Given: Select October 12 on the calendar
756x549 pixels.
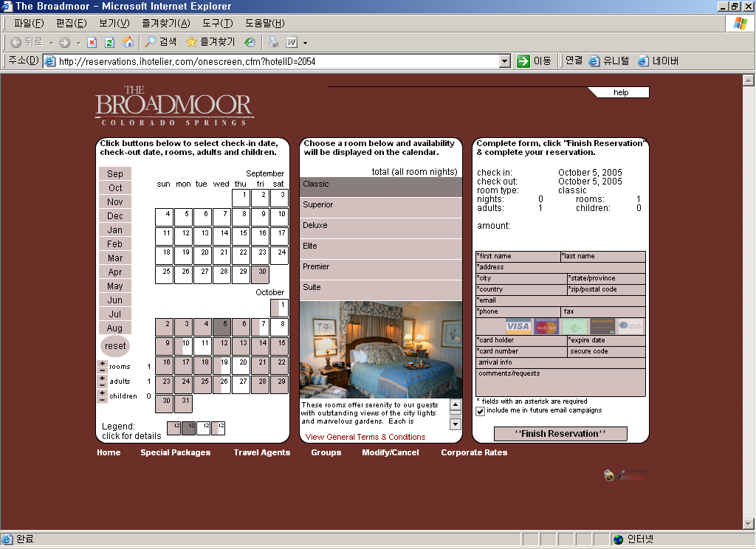Looking at the screenshot, I should pyautogui.click(x=221, y=347).
